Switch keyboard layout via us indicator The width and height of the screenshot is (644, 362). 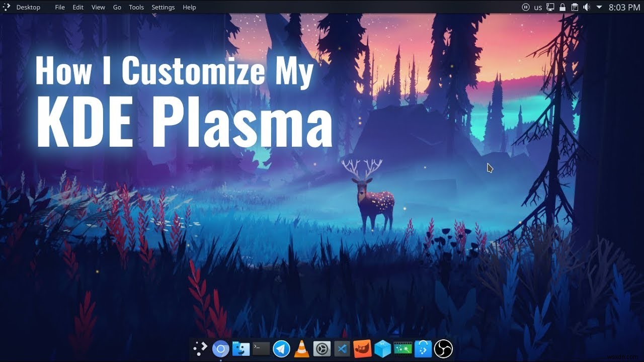point(538,7)
